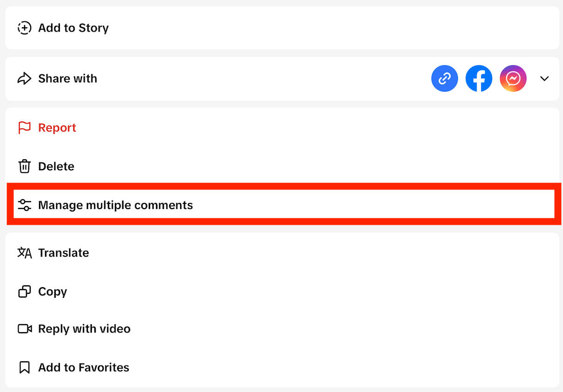Click the Copy overlapping squares icon

[24, 292]
